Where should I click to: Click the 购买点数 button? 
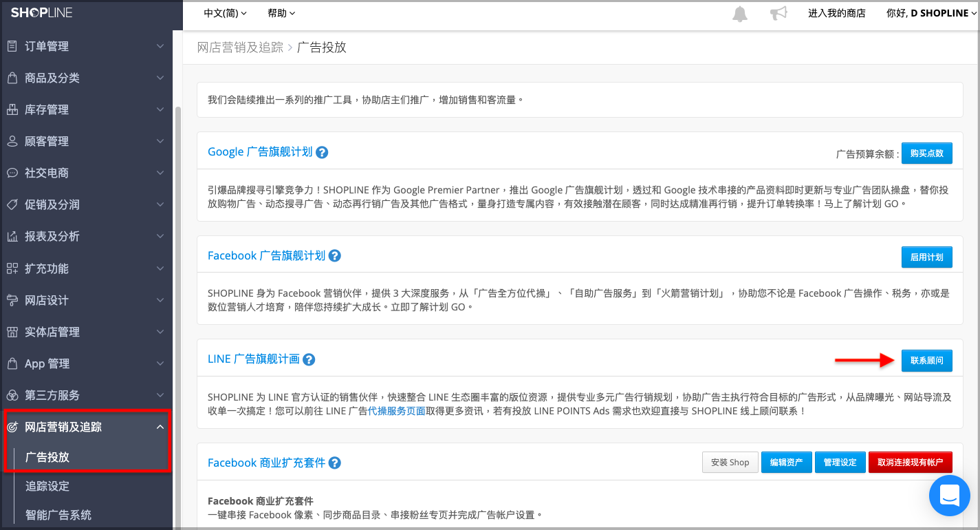tap(926, 153)
